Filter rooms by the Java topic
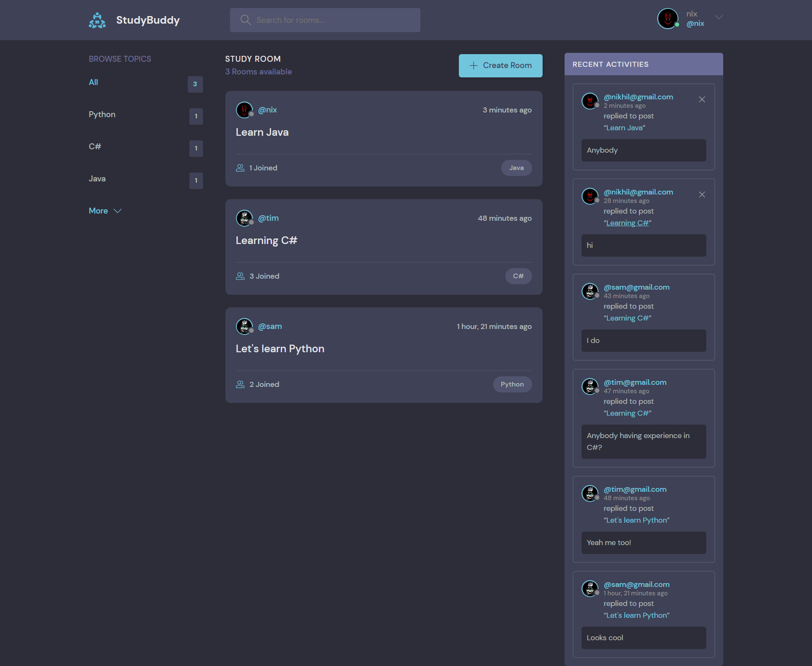This screenshot has width=812, height=666. click(x=97, y=178)
